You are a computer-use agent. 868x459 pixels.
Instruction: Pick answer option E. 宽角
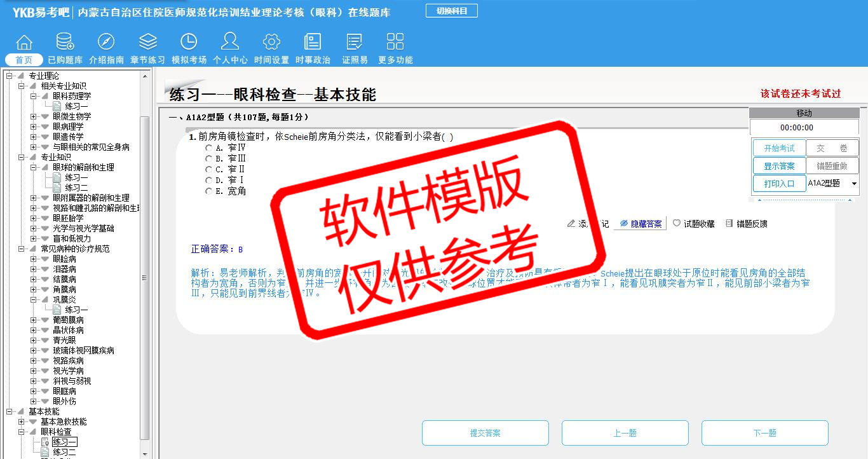(x=209, y=191)
